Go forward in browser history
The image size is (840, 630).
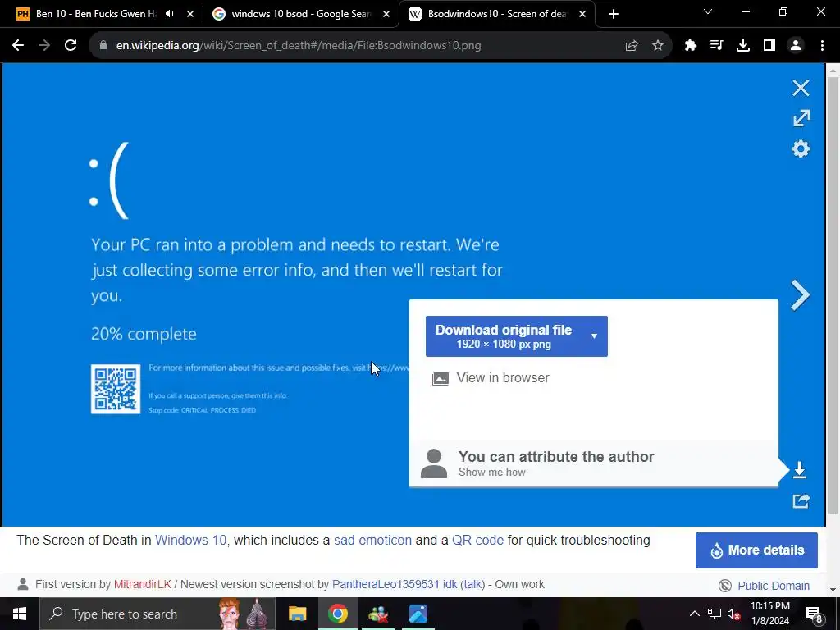pyautogui.click(x=44, y=46)
